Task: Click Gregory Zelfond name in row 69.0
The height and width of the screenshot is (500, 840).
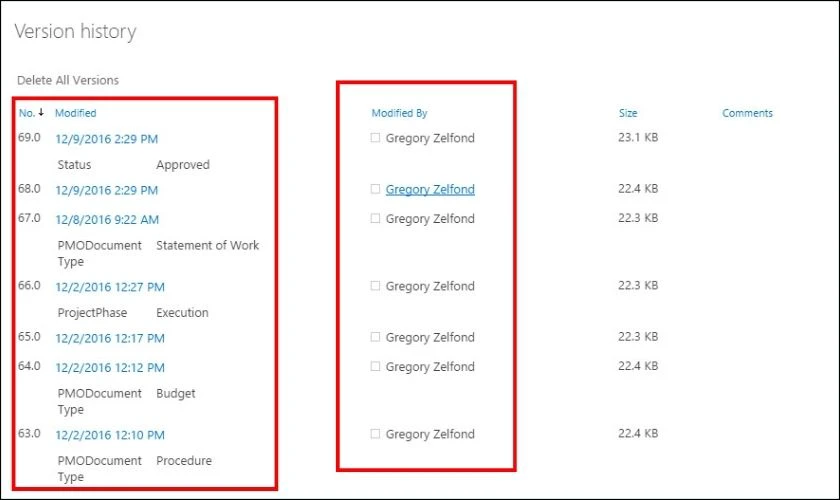Action: 430,138
